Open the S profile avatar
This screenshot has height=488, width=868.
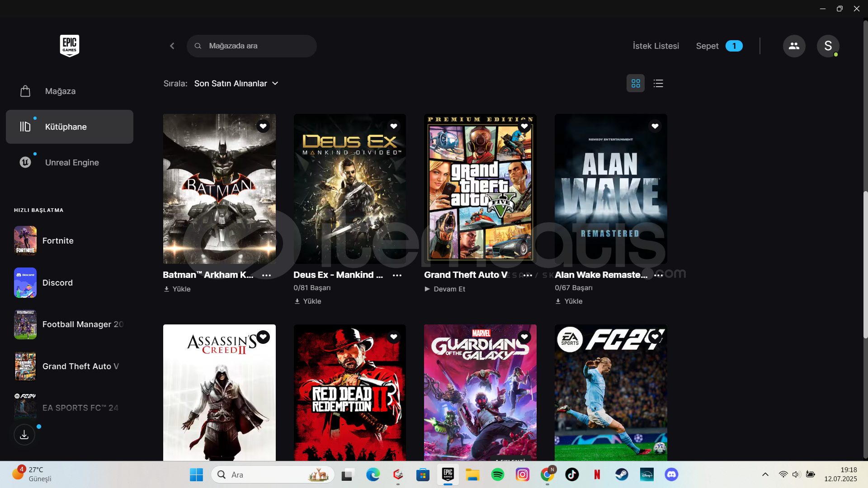[x=828, y=46]
